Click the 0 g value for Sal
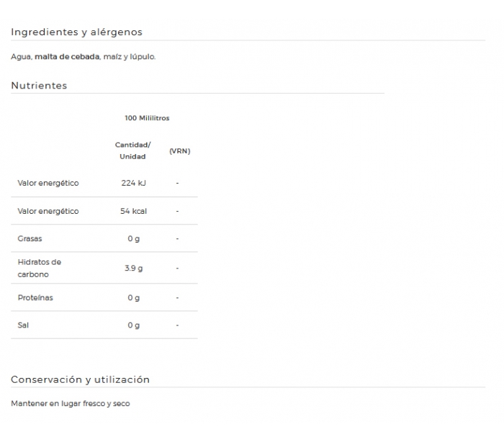 [x=133, y=325]
